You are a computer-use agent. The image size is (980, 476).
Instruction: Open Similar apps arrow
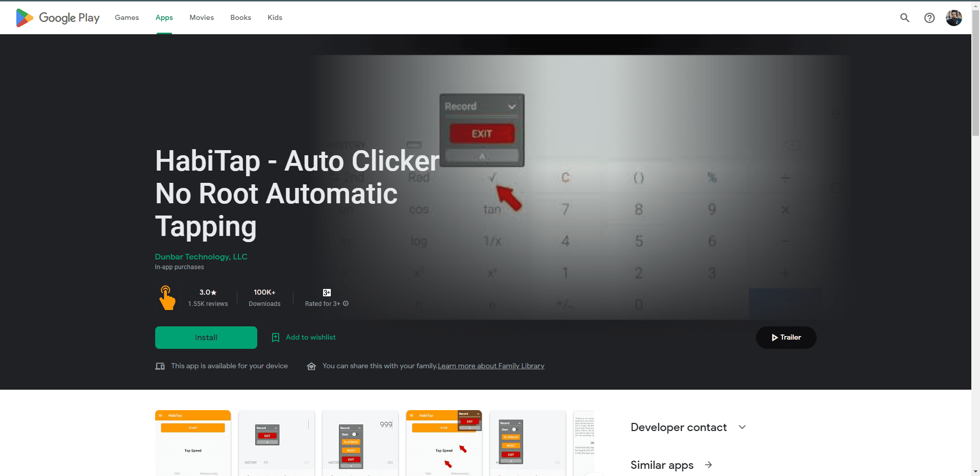coord(708,465)
